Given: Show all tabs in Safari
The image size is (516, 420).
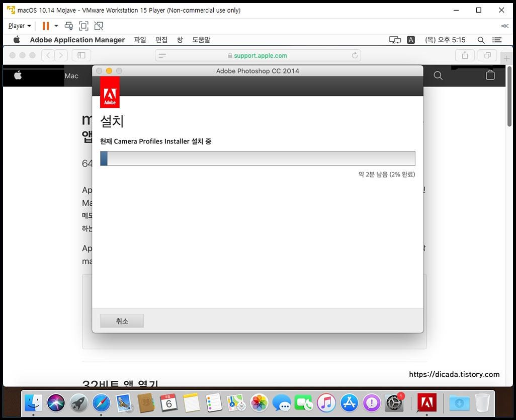Looking at the screenshot, I should click(x=487, y=55).
